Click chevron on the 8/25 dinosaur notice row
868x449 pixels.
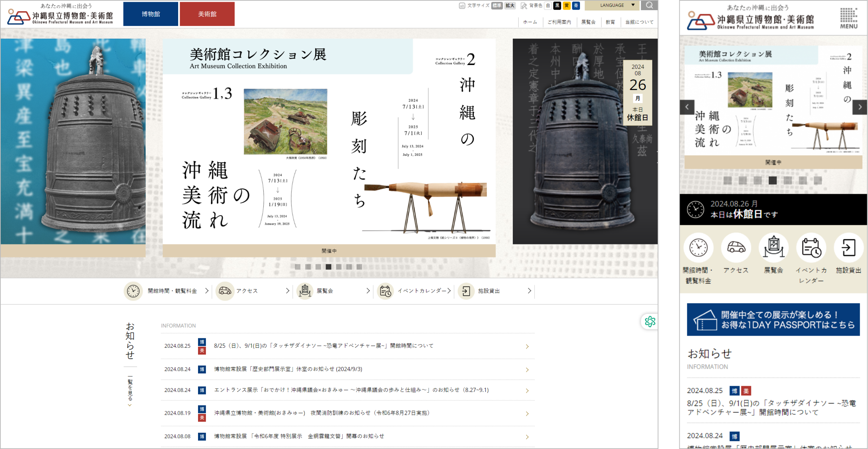[527, 346]
